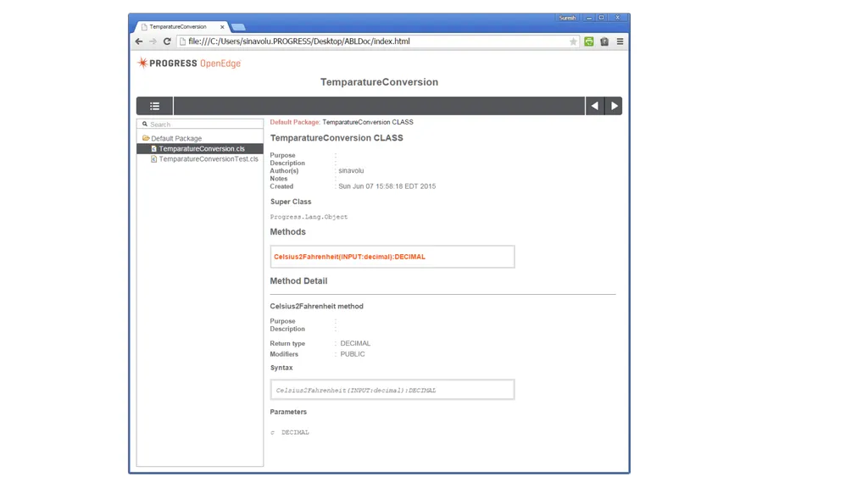The image size is (868, 488).
Task: Click the Method Detail heading
Action: (x=298, y=281)
